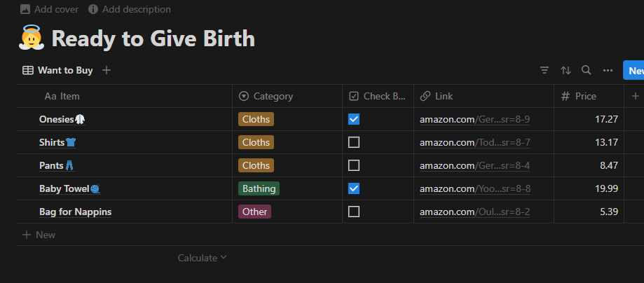Open the Baby Towel amazon link
Image resolution: width=644 pixels, height=283 pixels.
tap(474, 188)
